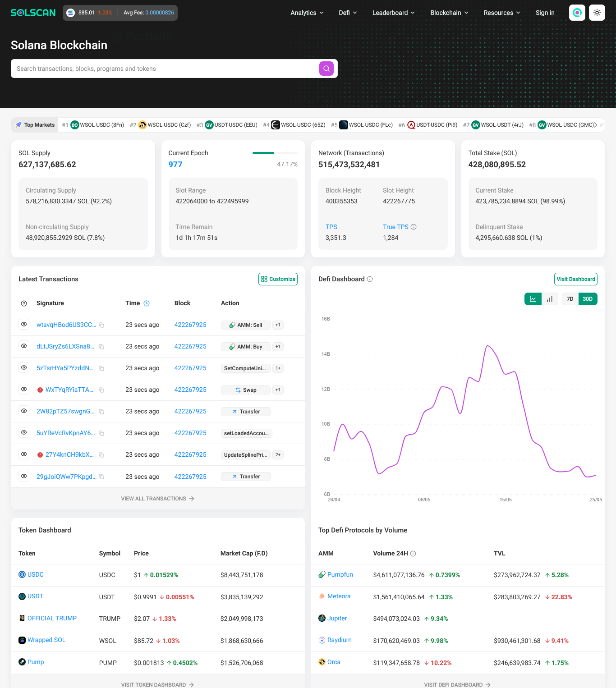The width and height of the screenshot is (616, 688).
Task: Open Visit Defi Dashboard link
Action: (x=458, y=684)
